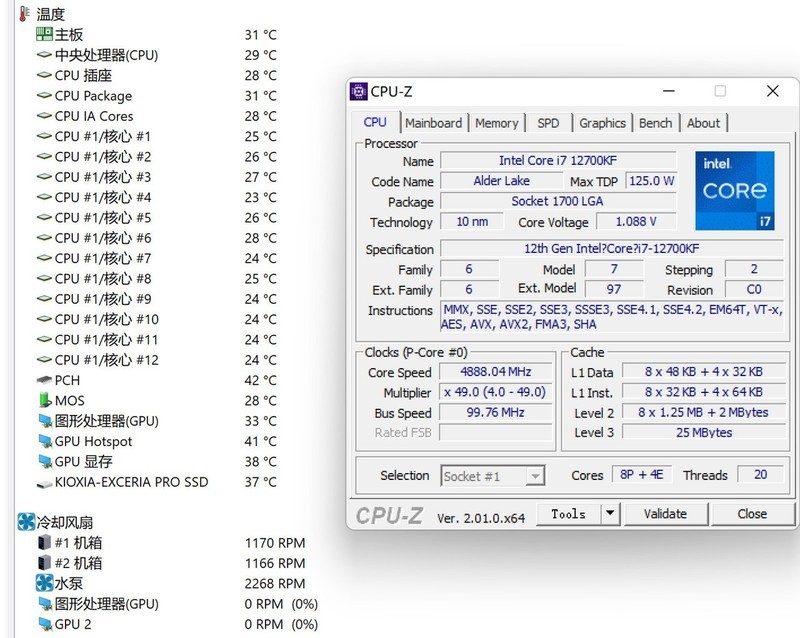Click the PCH chip icon
Screen dimensions: 800x638
tap(44, 380)
